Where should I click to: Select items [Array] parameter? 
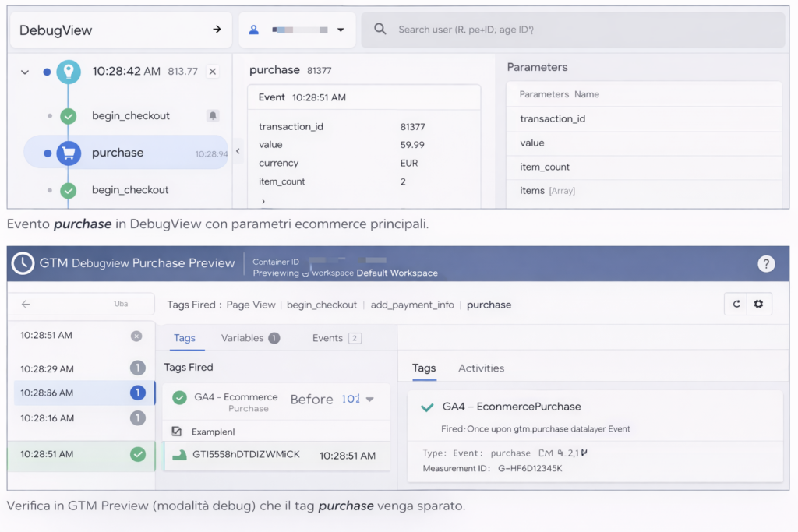[x=547, y=191]
